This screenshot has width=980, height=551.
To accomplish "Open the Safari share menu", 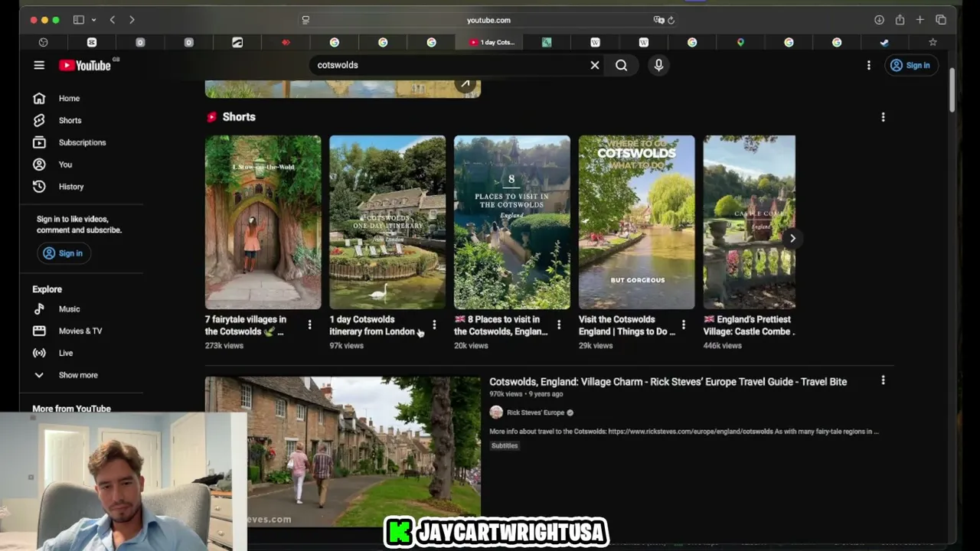I will point(900,20).
